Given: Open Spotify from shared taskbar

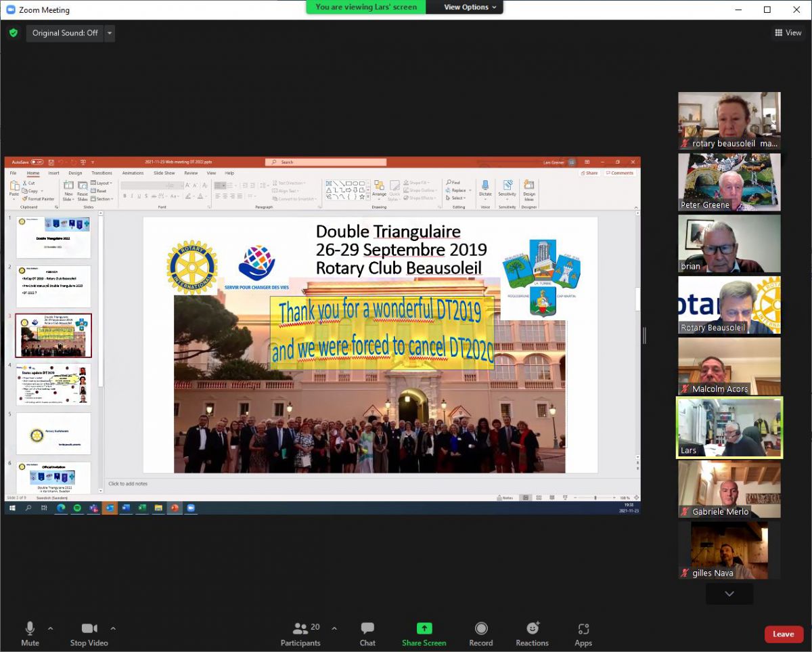Looking at the screenshot, I should 76,508.
